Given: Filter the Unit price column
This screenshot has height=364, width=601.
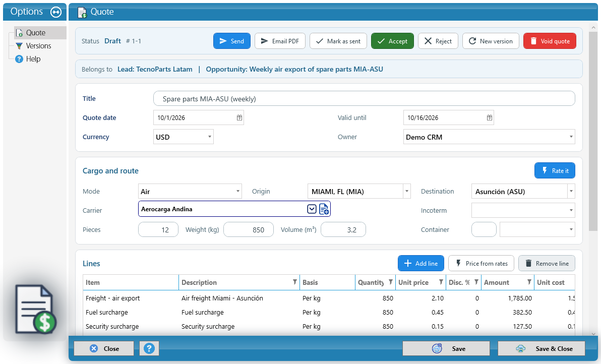Looking at the screenshot, I should (x=441, y=282).
